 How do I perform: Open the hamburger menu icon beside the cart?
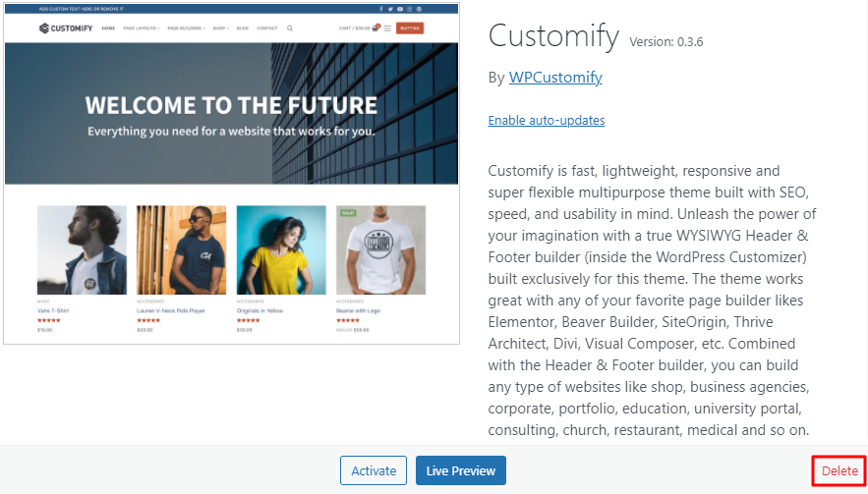[x=387, y=28]
